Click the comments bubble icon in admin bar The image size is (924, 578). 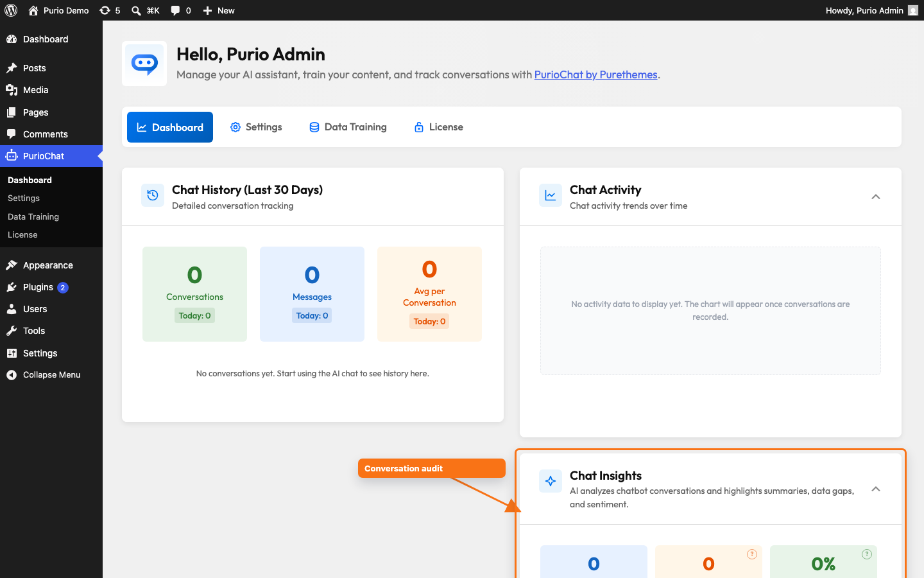click(175, 10)
